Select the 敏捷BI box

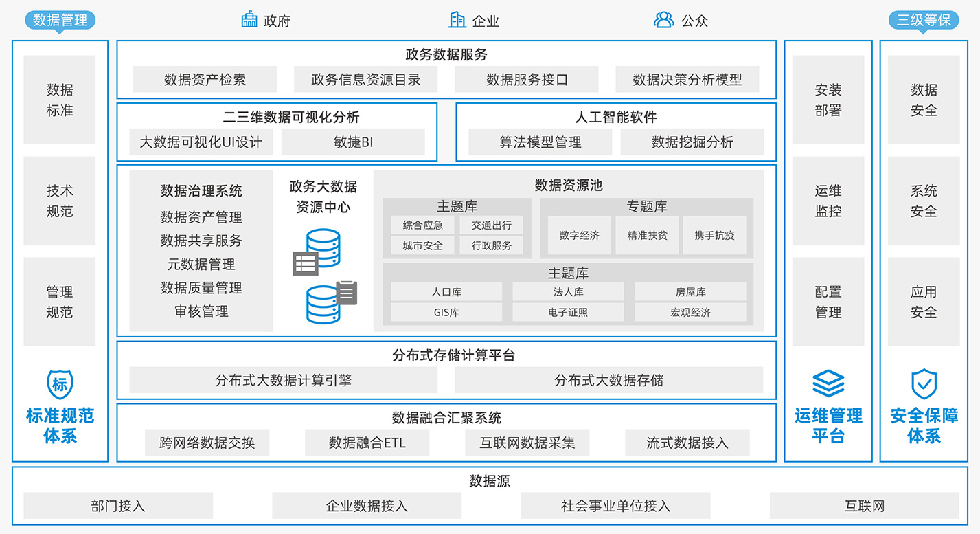click(x=353, y=142)
